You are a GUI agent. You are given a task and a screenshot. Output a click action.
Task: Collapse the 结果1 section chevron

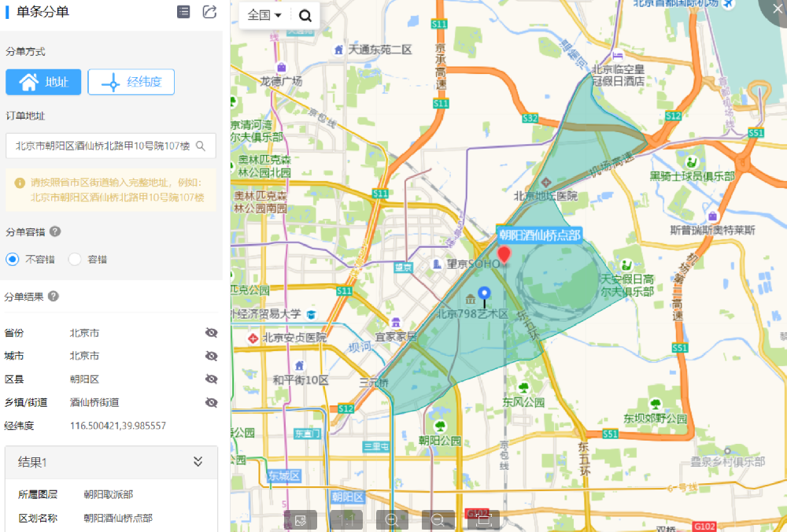pos(198,462)
